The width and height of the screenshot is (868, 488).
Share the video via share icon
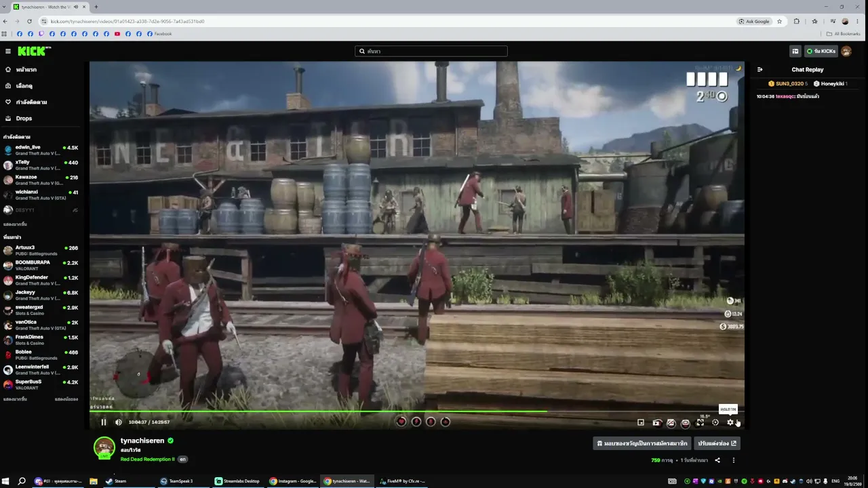(717, 460)
